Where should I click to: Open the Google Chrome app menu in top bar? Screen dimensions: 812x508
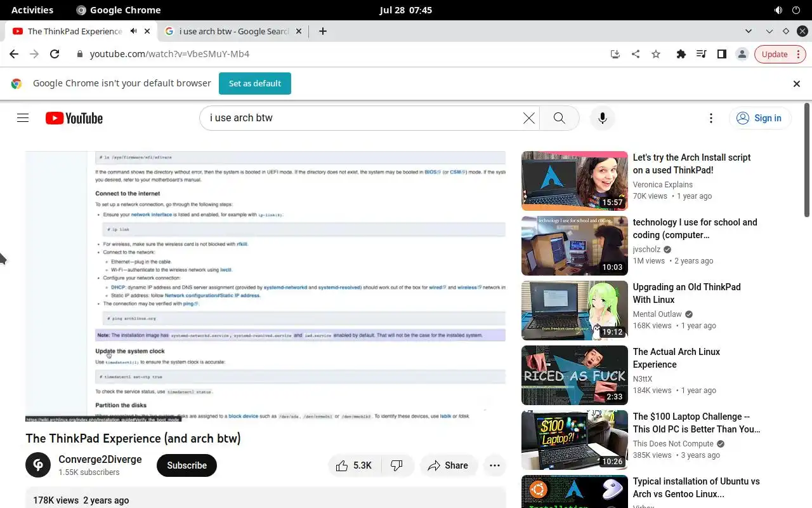click(x=119, y=10)
